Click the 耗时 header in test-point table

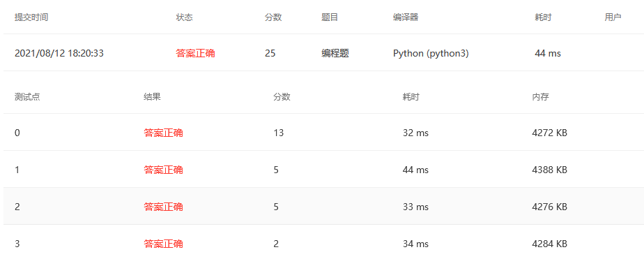coord(411,97)
